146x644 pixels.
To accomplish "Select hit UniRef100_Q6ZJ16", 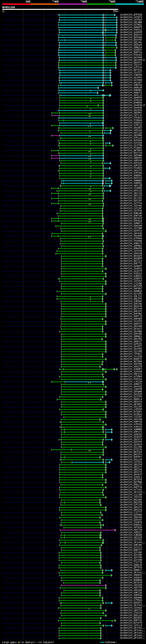I will point(131,193).
